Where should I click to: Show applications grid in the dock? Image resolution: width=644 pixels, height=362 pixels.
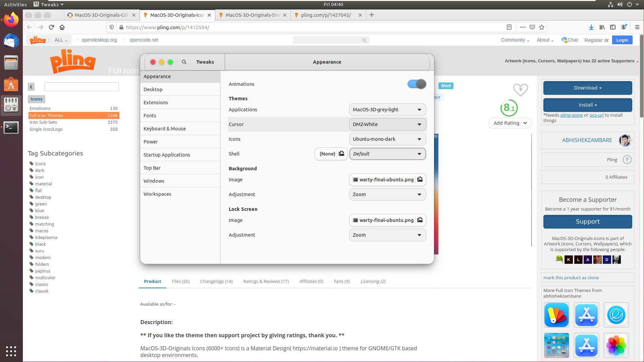(x=11, y=351)
